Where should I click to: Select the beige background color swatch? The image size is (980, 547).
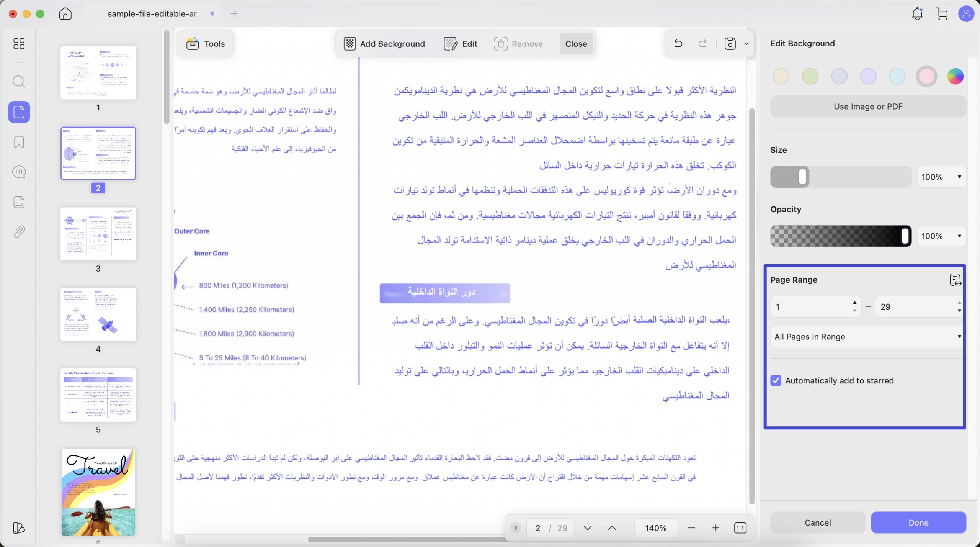(781, 76)
